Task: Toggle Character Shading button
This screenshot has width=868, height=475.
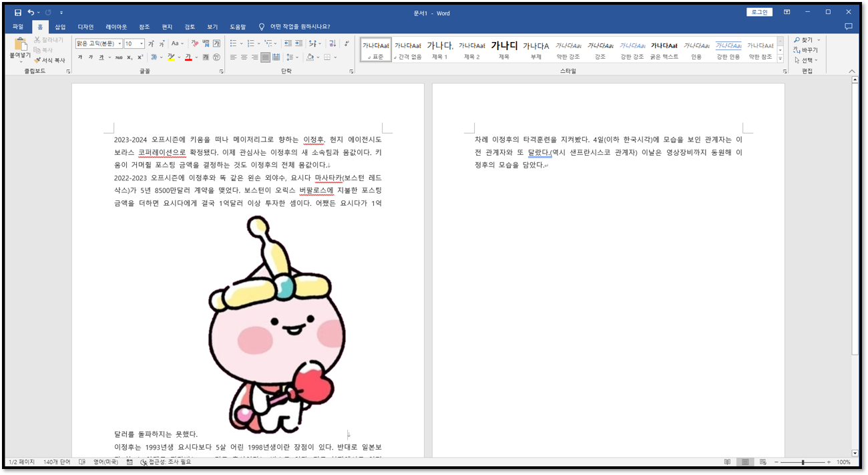Action: (205, 57)
